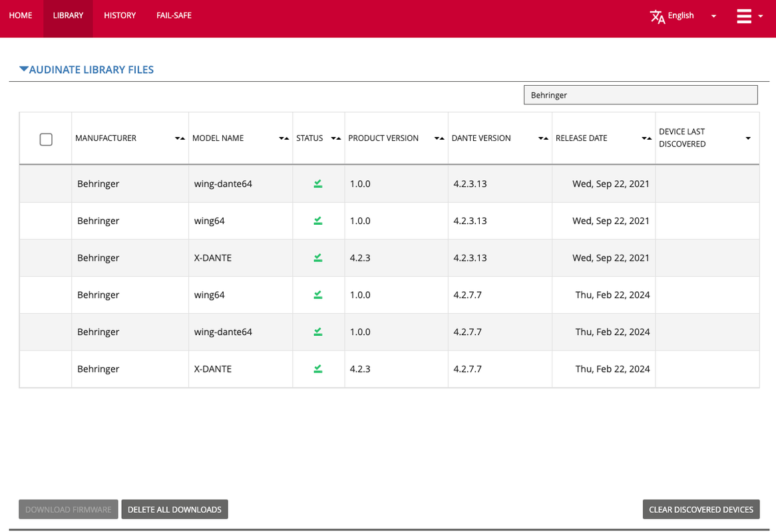The width and height of the screenshot is (776, 532).
Task: Click product version 1.0.0 in first row
Action: tap(360, 184)
